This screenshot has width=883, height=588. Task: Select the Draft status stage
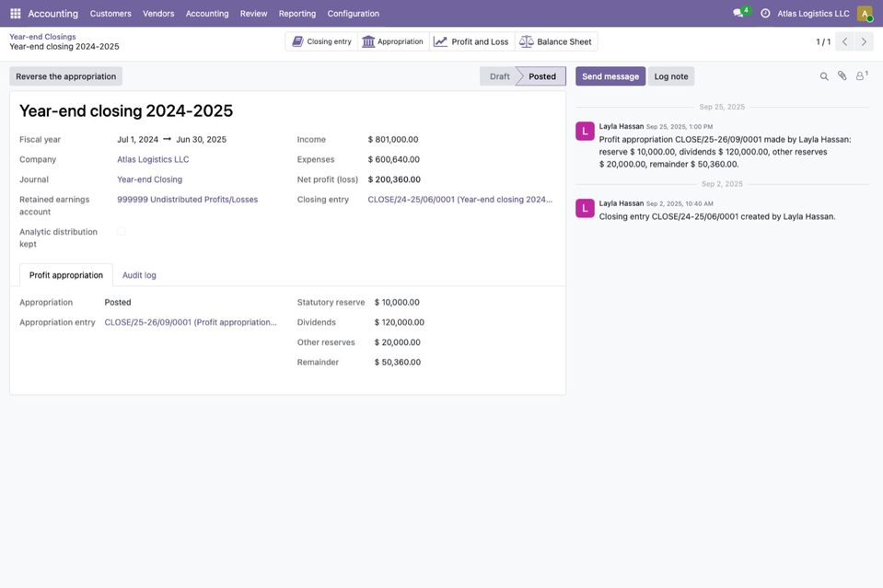pos(499,76)
